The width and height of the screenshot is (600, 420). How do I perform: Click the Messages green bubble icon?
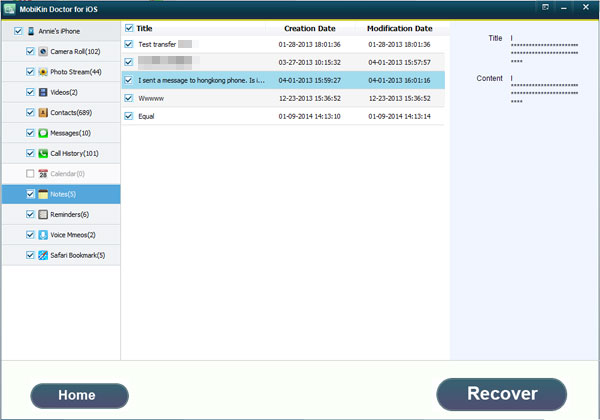(x=43, y=133)
